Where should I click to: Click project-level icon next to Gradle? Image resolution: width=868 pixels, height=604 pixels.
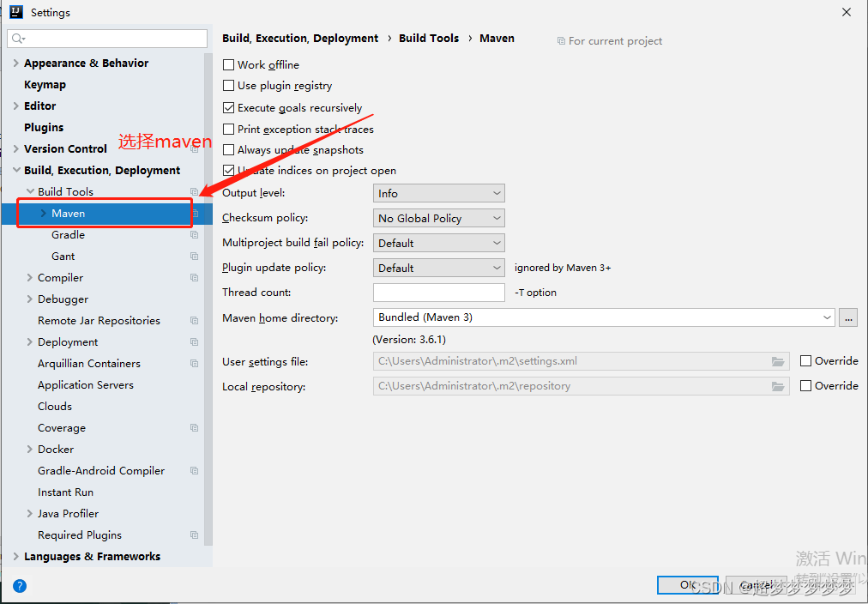195,235
